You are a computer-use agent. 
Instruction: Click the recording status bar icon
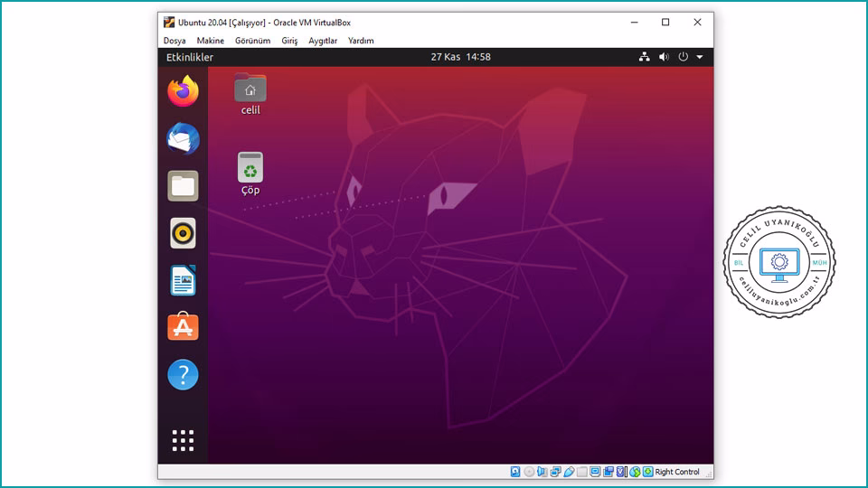609,472
